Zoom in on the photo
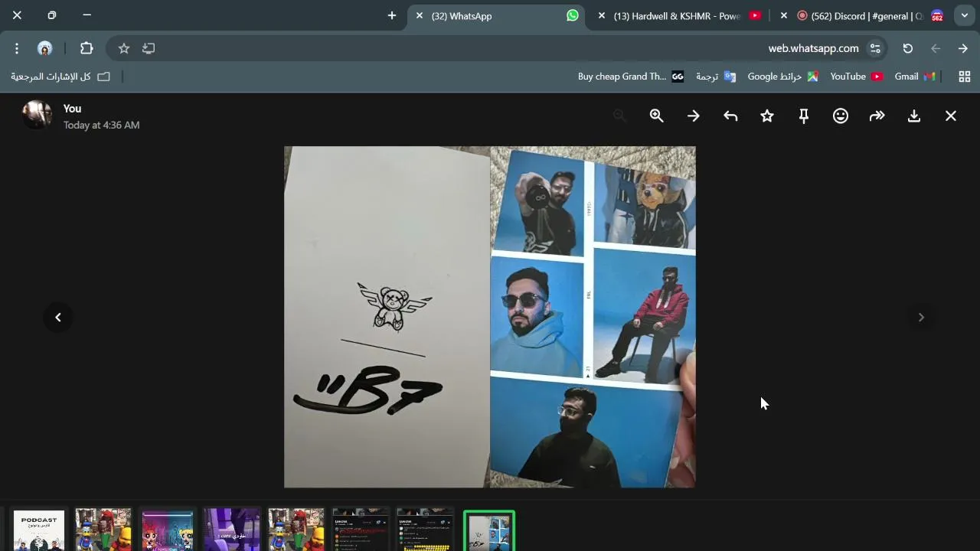This screenshot has height=551, width=980. (x=656, y=116)
